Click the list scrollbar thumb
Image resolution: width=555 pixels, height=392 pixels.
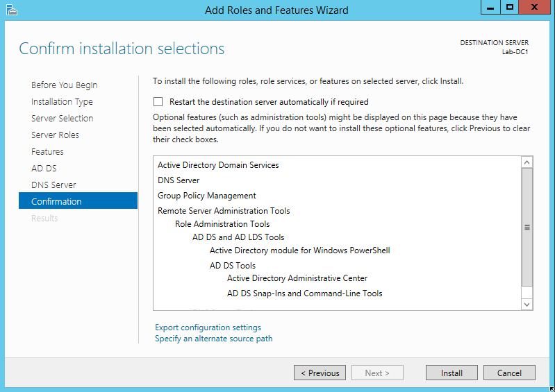tap(527, 227)
